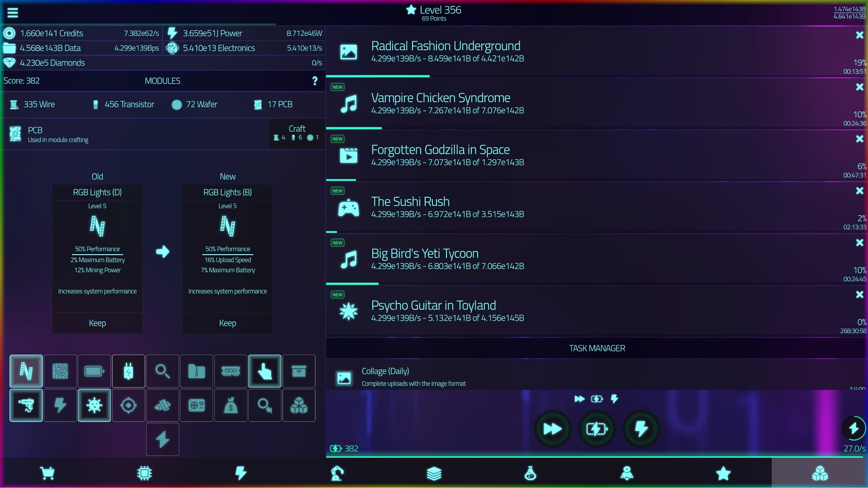This screenshot has height=488, width=868.
Task: Keep the old RGB Lights (D) module
Action: pos(97,323)
